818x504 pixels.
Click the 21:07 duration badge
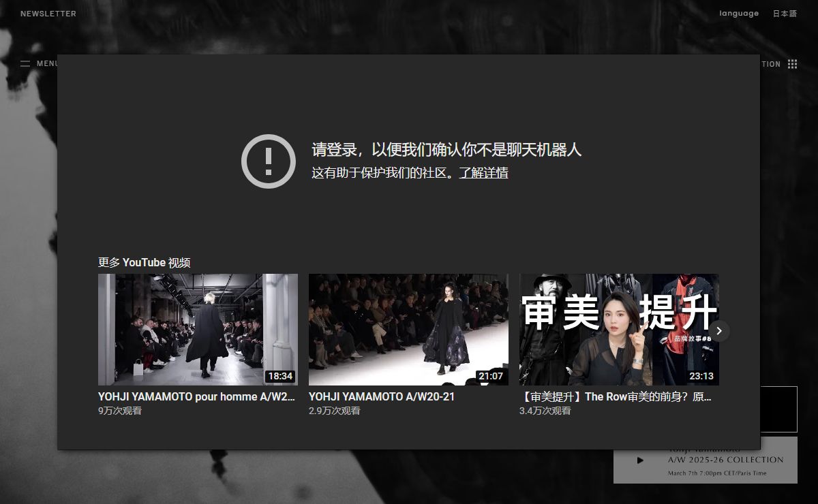[491, 376]
